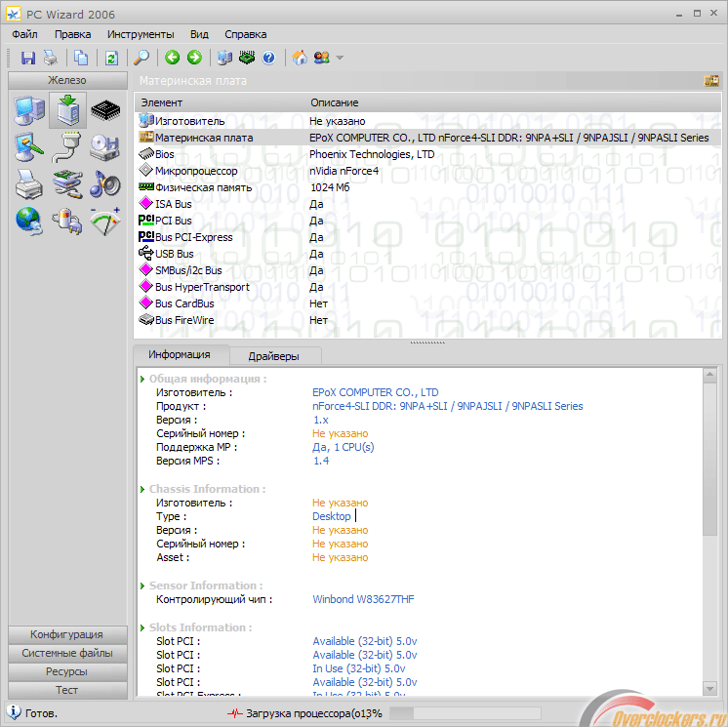Select Processor black chip icon in sidebar
Viewport: 728px width, 727px height.
click(105, 110)
